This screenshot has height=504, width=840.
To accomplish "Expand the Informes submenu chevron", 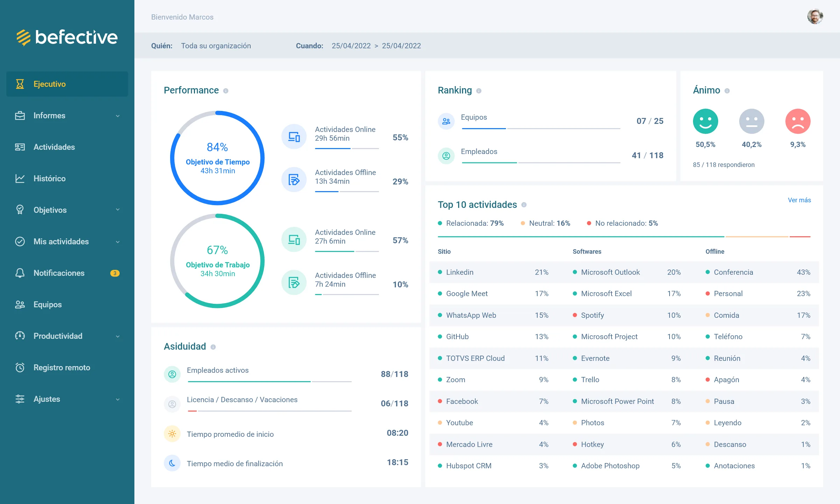I will click(118, 116).
